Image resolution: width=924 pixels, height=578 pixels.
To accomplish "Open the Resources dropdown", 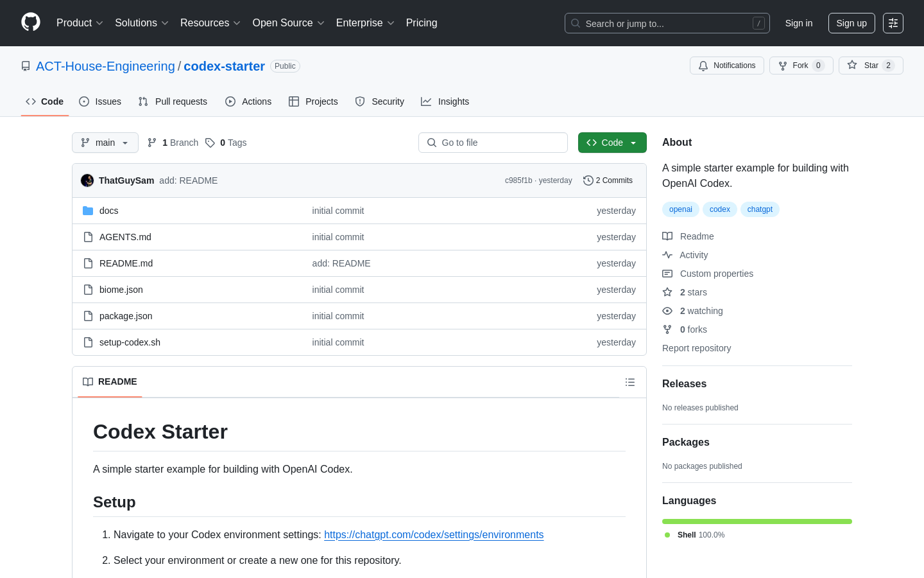I will (x=210, y=23).
